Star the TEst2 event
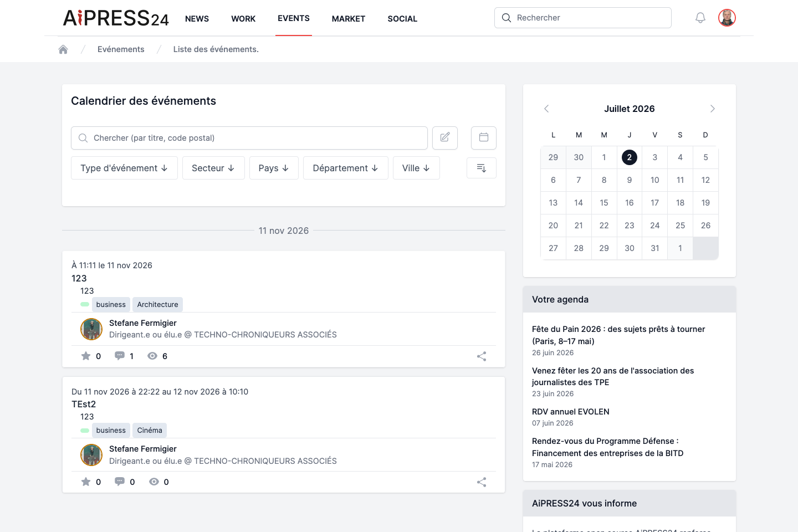Viewport: 798px width, 532px height. [86, 482]
